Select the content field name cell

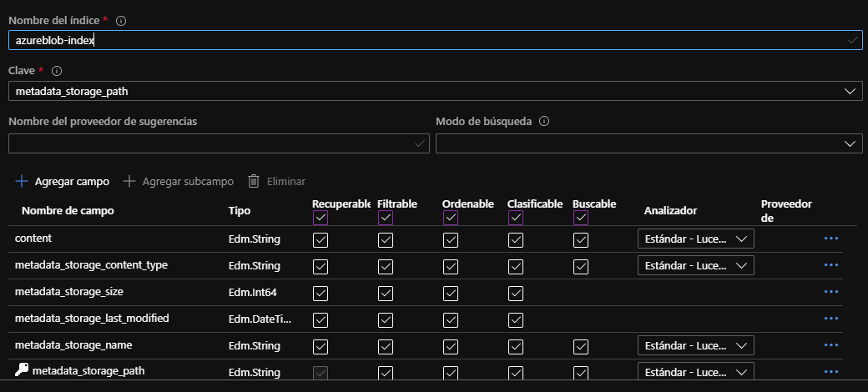click(33, 239)
